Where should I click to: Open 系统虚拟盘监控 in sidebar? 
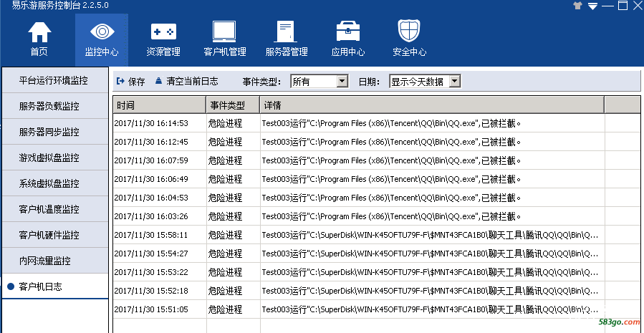click(55, 183)
